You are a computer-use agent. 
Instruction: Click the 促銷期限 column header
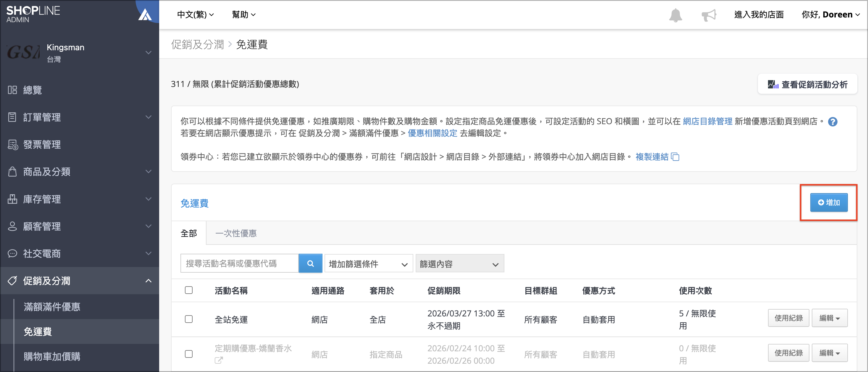click(444, 290)
